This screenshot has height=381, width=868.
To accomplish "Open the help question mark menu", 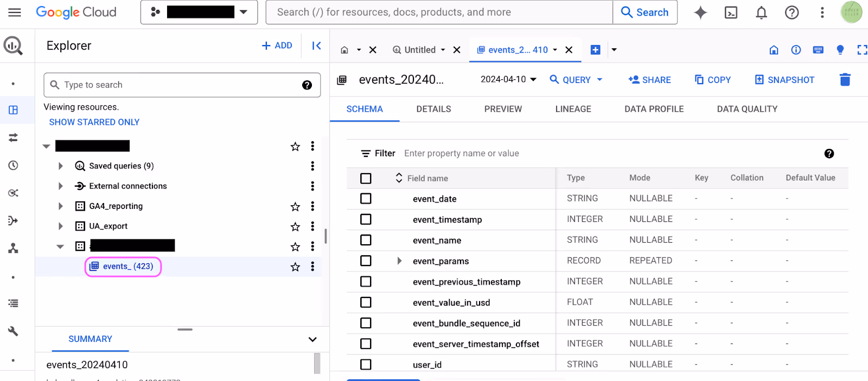I will [x=792, y=12].
